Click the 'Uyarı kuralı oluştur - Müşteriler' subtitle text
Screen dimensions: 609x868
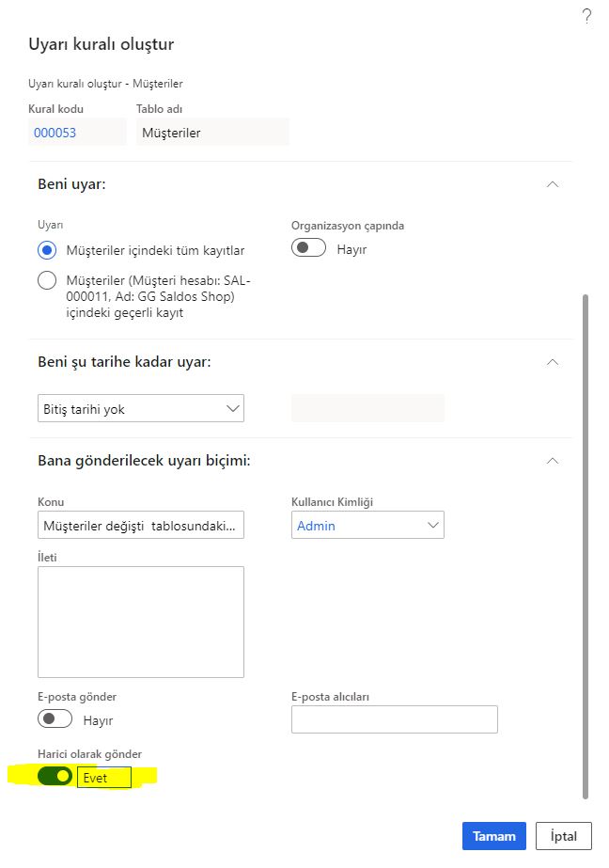(x=105, y=84)
